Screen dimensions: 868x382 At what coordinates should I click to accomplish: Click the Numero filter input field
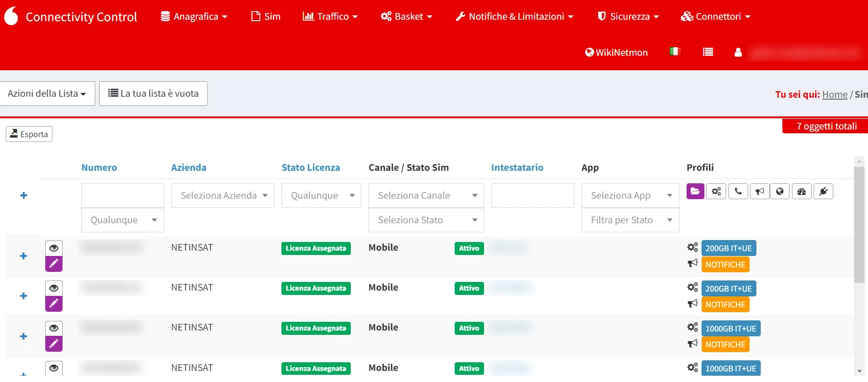[x=123, y=195]
